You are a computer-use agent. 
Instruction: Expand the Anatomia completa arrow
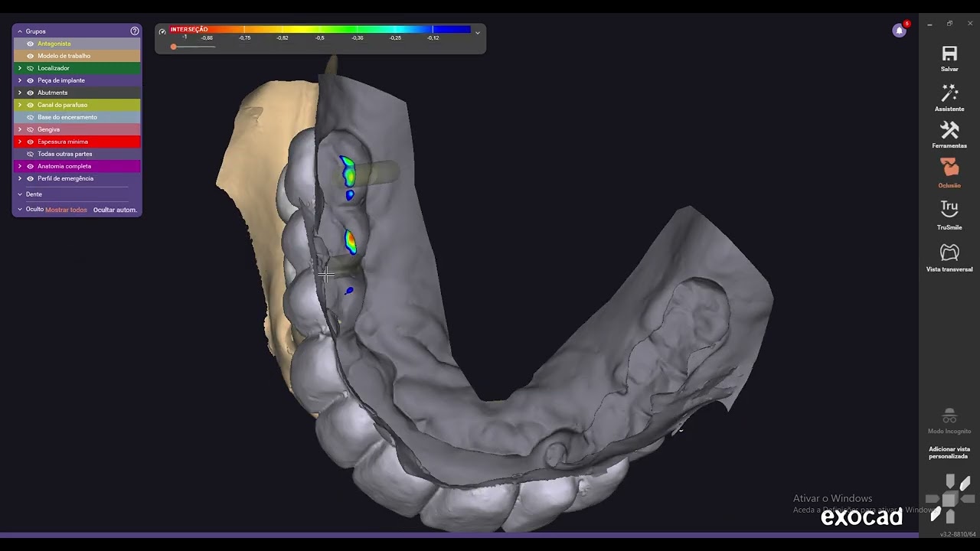(20, 166)
